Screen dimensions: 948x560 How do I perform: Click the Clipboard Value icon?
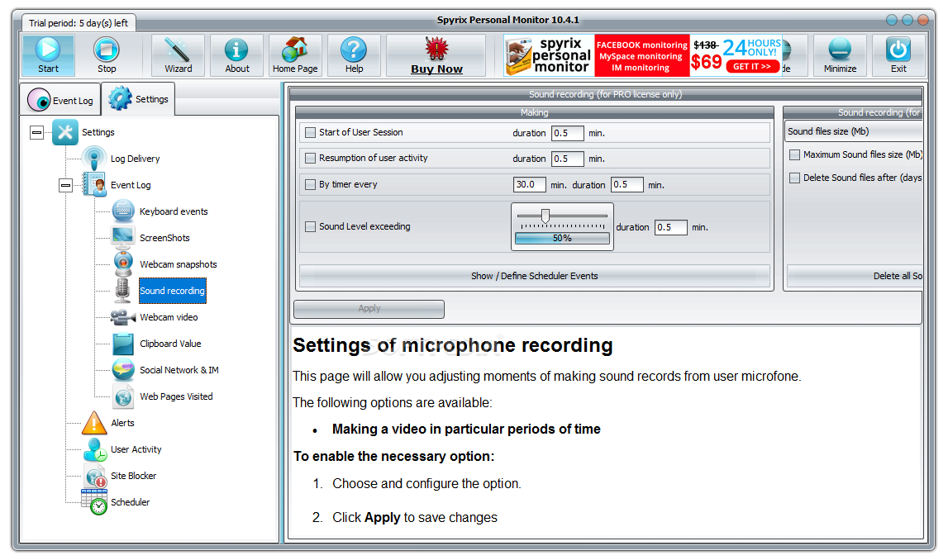point(123,343)
